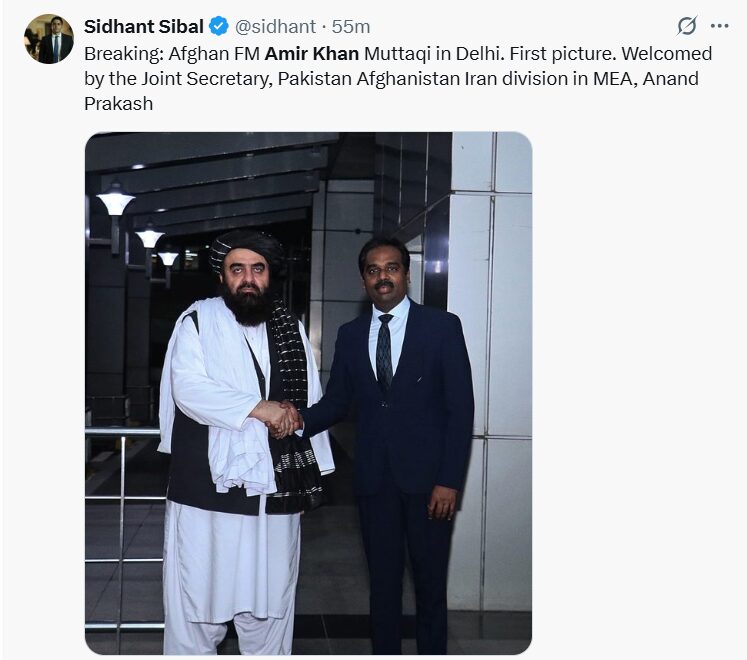Open the three-dot more options menu
Screen dimensions: 747x660
[x=719, y=26]
